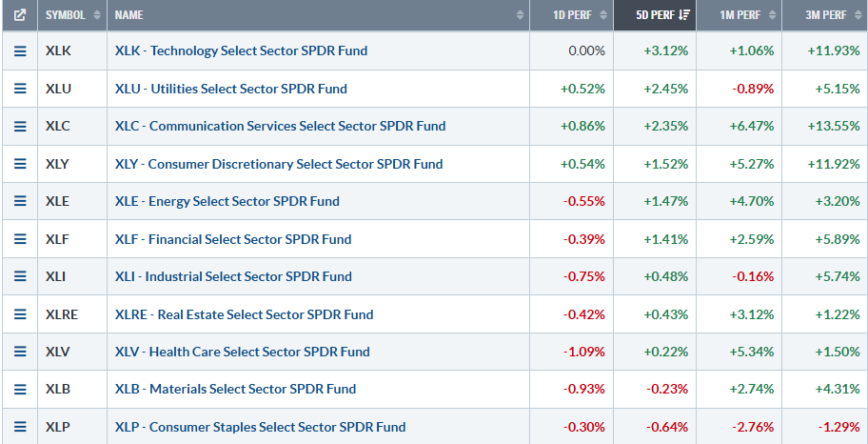Click the menu icon on the XLY row
This screenshot has width=868, height=444.
(20, 164)
